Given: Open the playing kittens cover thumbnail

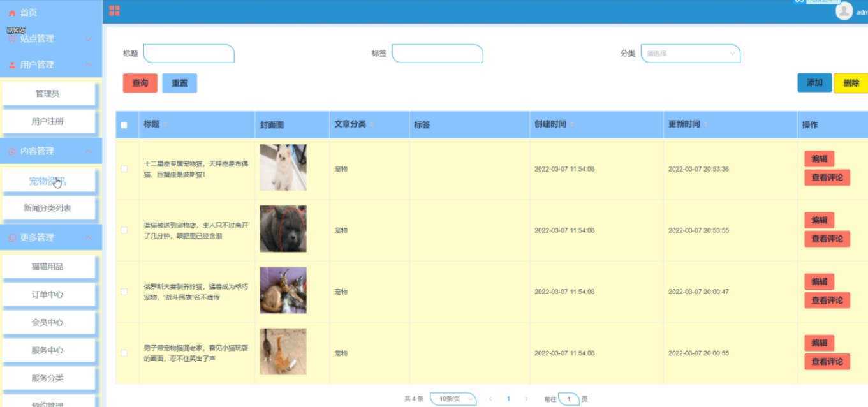Looking at the screenshot, I should 283,352.
